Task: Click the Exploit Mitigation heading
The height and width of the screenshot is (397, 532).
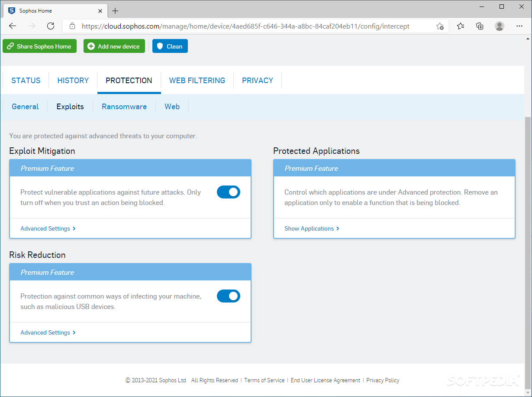Action: point(42,151)
